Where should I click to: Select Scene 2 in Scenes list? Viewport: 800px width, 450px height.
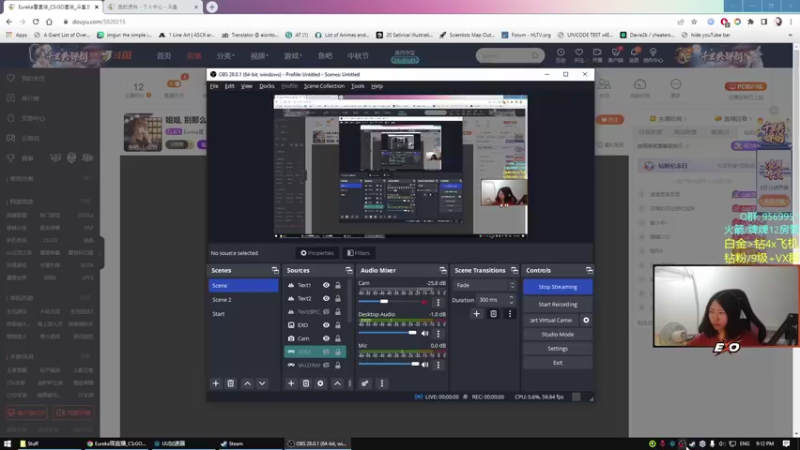coord(243,299)
